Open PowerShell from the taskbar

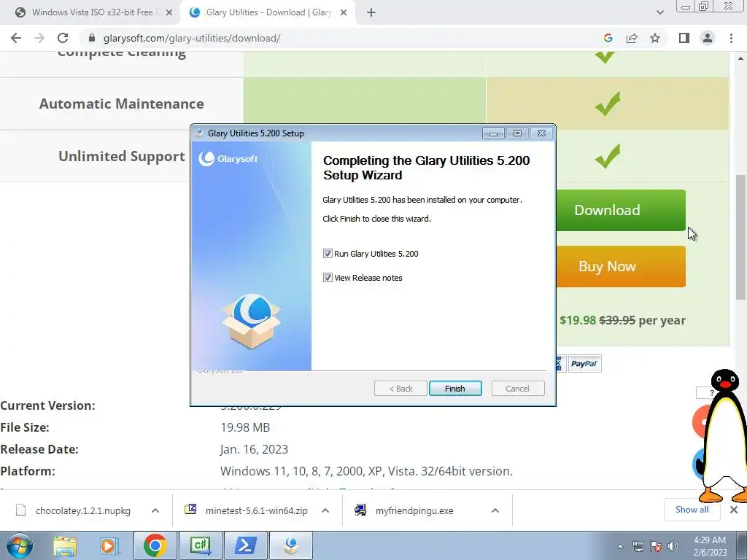(x=245, y=545)
